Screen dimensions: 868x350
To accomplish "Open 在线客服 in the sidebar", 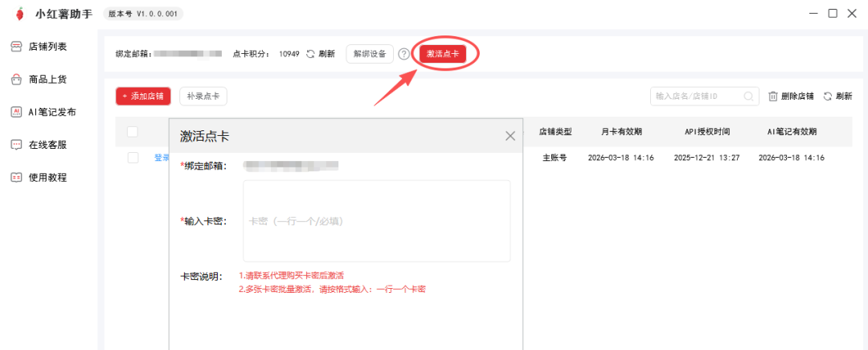I will click(x=39, y=145).
